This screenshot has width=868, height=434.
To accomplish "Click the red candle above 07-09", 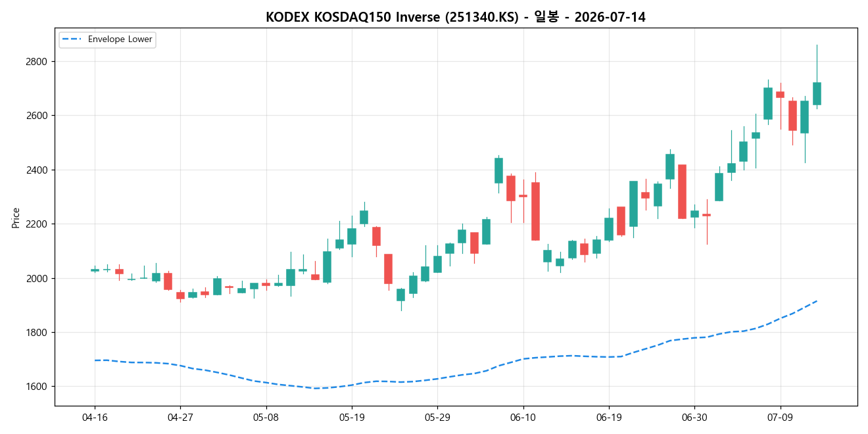I will click(x=780, y=95).
